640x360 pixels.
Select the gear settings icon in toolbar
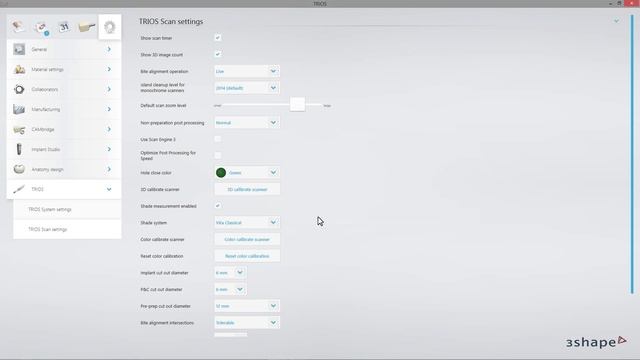109,27
